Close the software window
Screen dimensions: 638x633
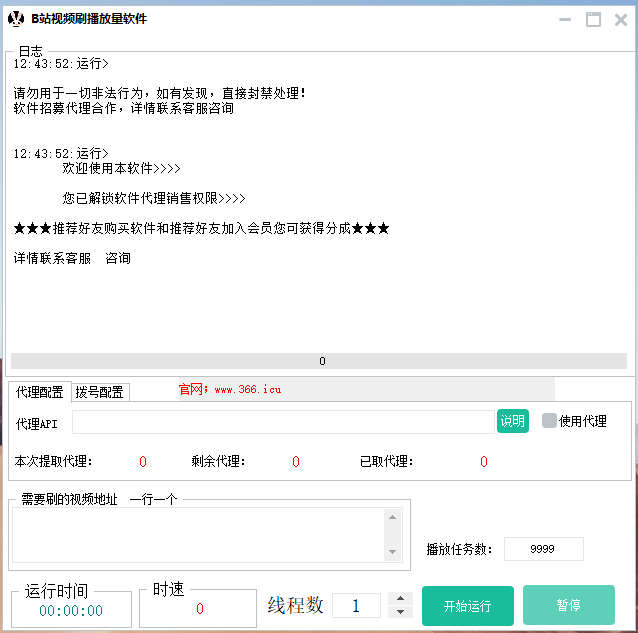(620, 18)
